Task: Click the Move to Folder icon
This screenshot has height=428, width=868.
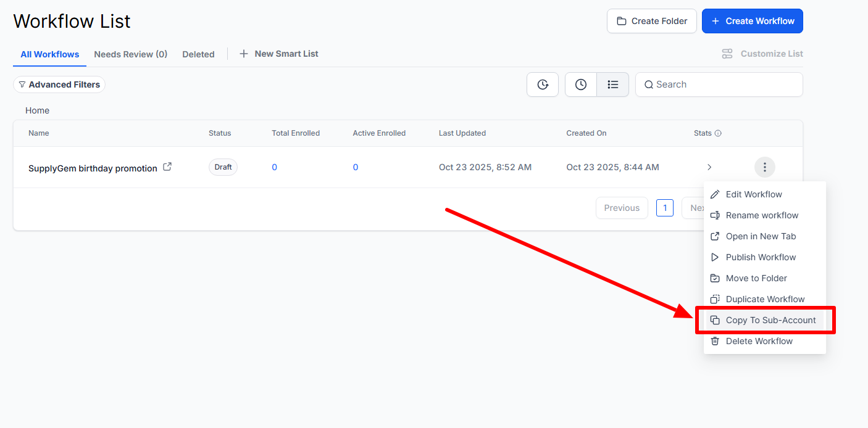Action: pos(714,278)
